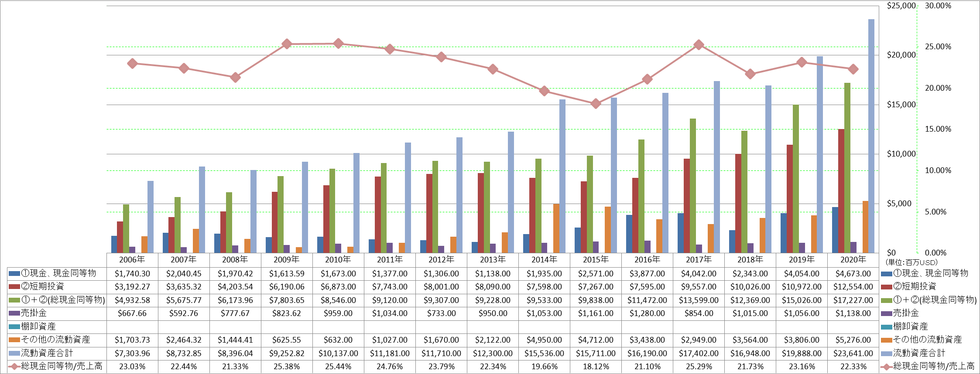Click the left legend label 売掛金
The width and height of the screenshot is (980, 374).
coord(34,313)
